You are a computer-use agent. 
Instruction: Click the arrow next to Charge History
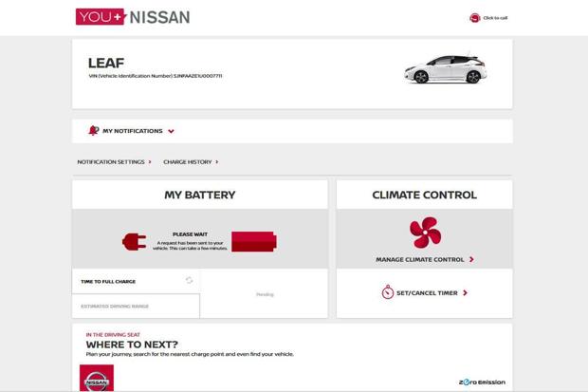(x=217, y=162)
